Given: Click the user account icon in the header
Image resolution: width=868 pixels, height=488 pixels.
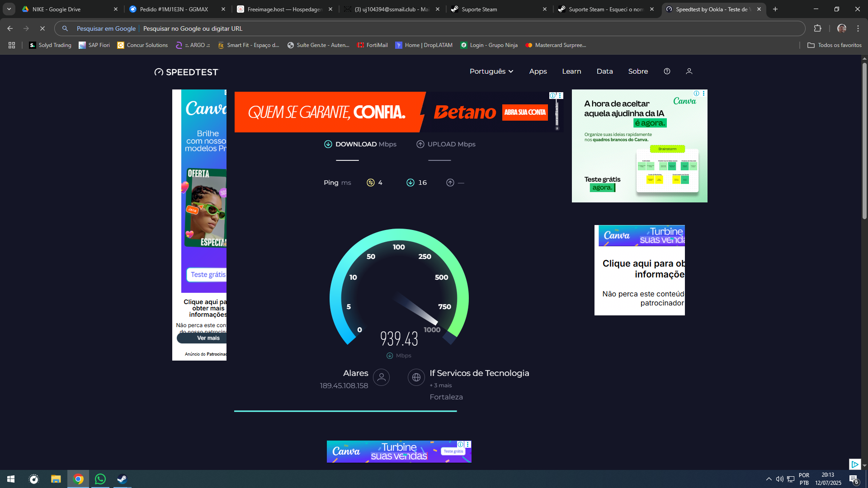Looking at the screenshot, I should pyautogui.click(x=689, y=71).
